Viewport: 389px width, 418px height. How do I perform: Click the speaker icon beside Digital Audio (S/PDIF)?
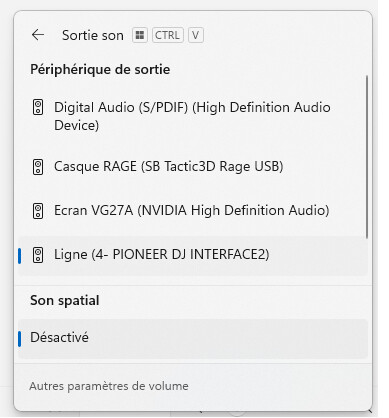pos(38,107)
